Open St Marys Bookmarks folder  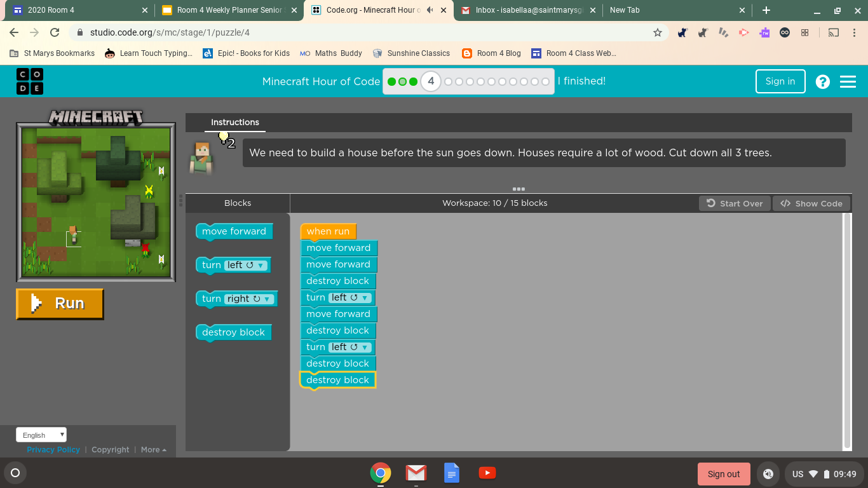pos(52,53)
